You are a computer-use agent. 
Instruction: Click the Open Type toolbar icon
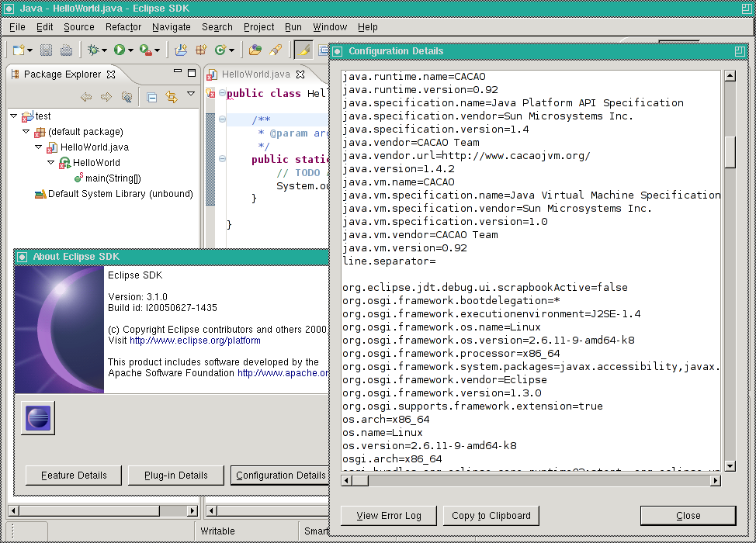[x=255, y=50]
